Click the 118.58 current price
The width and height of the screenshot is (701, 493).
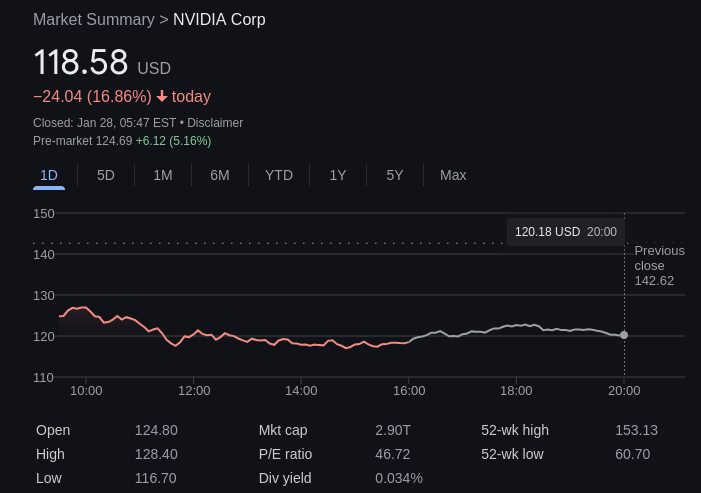80,62
